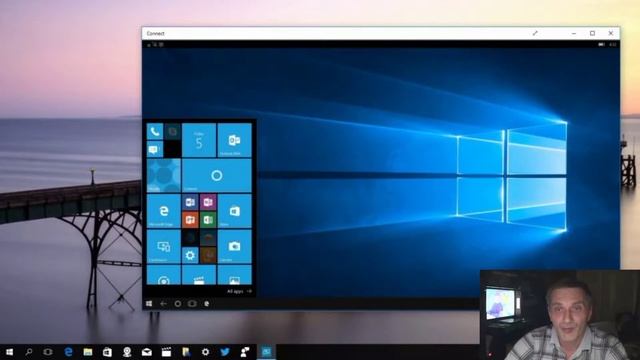Open Movies & TV from the desktop taskbar
The width and height of the screenshot is (640, 360).
pyautogui.click(x=166, y=352)
